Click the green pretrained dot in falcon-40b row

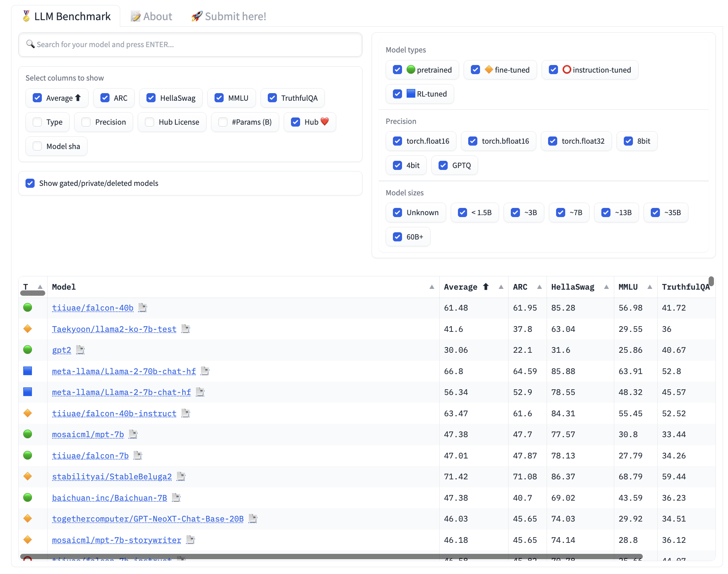[x=28, y=308]
